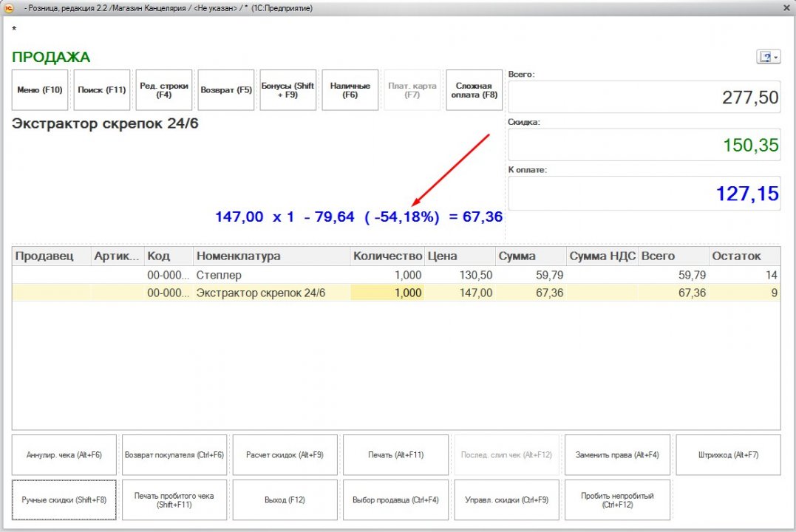Click the Количество column header
Screen dimensions: 796x532
[387, 256]
